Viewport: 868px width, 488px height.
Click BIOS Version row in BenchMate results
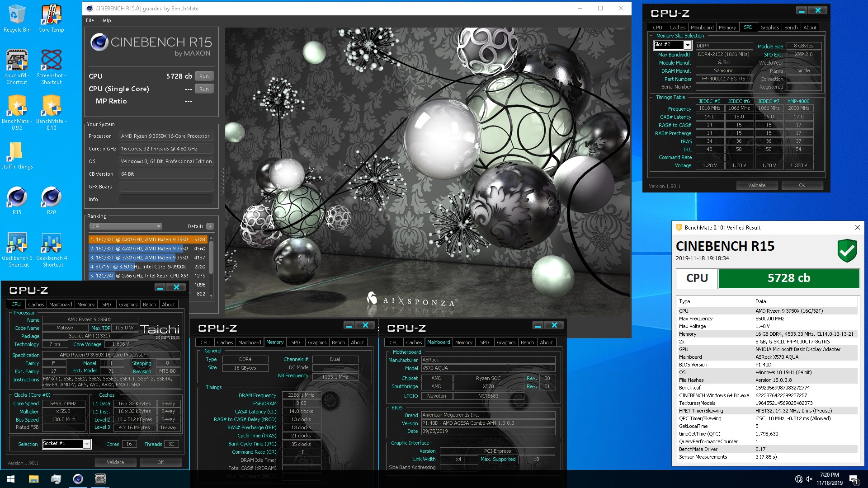(767, 365)
